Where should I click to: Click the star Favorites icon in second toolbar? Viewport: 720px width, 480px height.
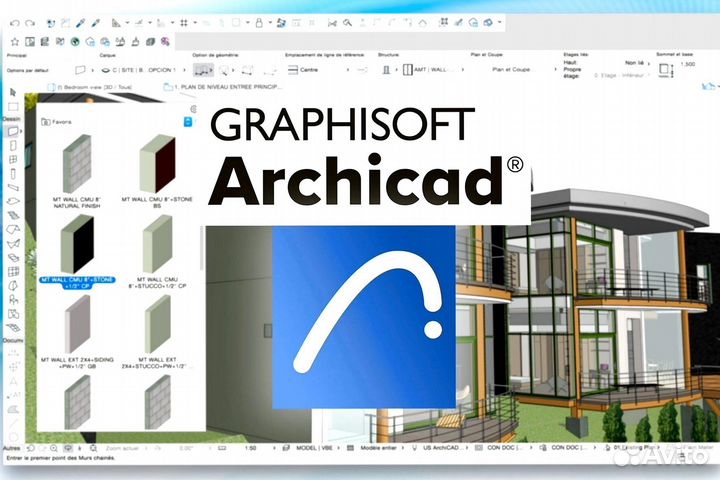click(15, 42)
